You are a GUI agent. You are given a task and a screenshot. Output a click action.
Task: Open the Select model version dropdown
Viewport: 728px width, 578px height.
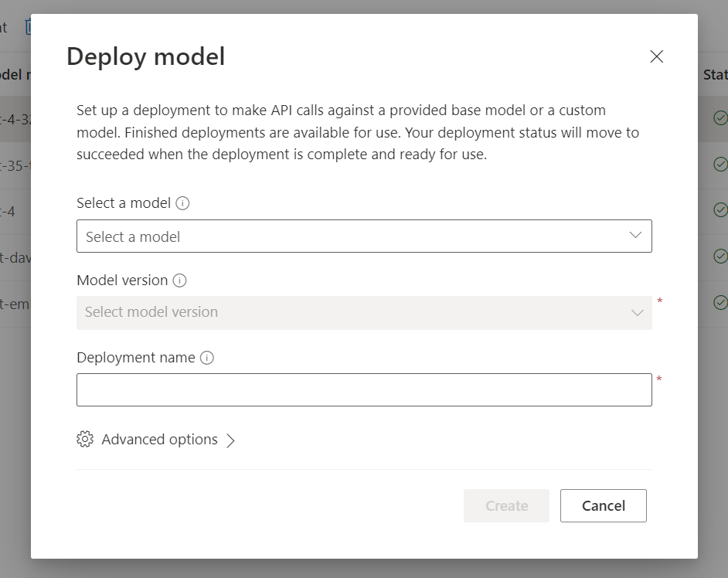tap(364, 312)
